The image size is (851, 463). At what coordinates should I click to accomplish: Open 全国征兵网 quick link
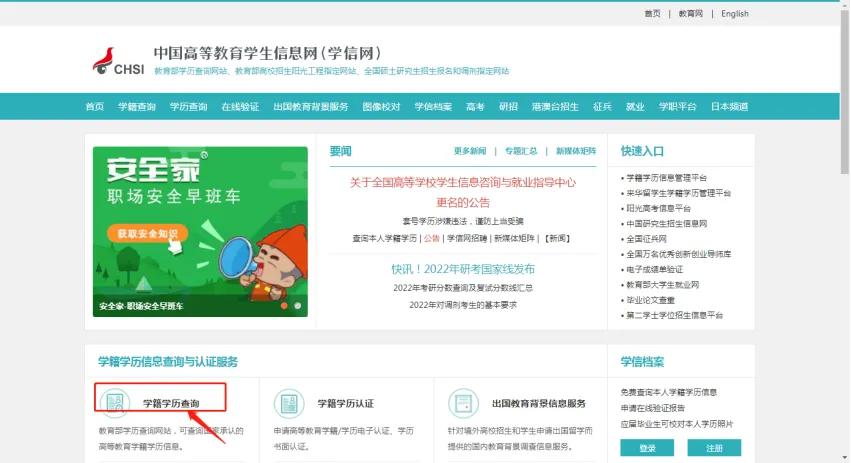tap(646, 239)
